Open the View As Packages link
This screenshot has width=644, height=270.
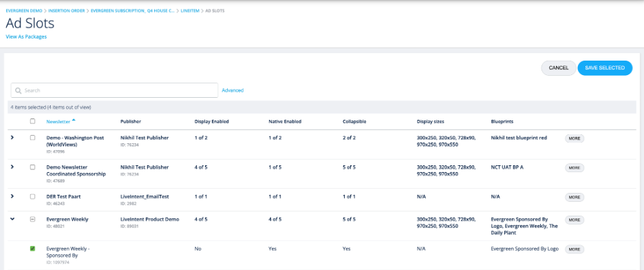pos(26,37)
